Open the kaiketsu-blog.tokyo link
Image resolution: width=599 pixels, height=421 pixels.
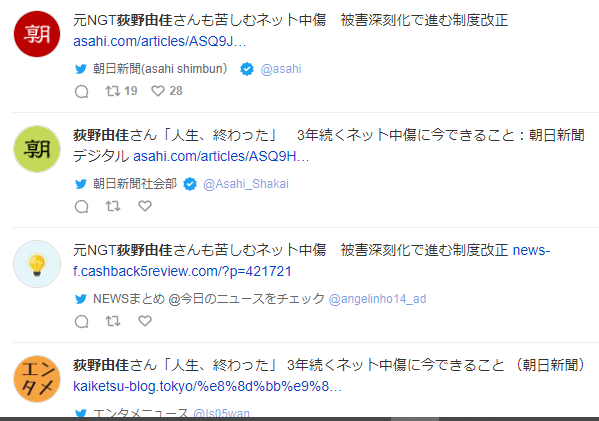pos(207,387)
